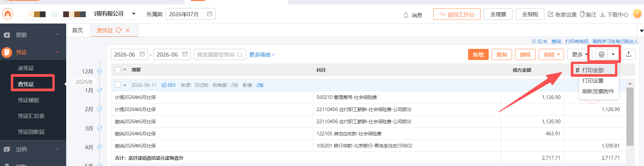Close the 查凭证 tab
644x166 pixels.
pos(128,30)
